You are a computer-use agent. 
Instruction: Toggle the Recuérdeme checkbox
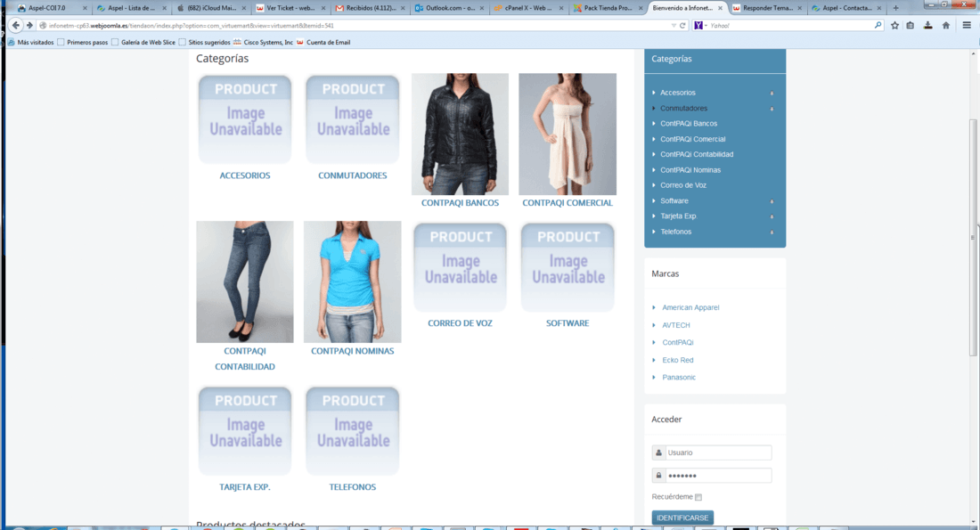point(698,498)
